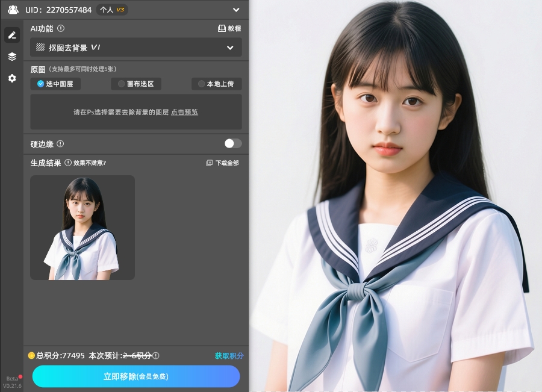Screen dimensions: 542x392
Task: Click 下载全部 download all icon
Action: [x=210, y=163]
